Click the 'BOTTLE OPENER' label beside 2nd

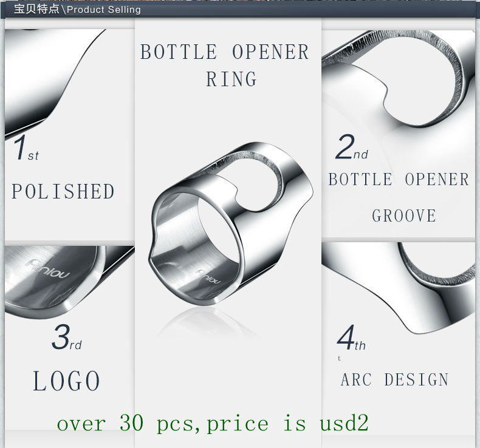tap(399, 180)
